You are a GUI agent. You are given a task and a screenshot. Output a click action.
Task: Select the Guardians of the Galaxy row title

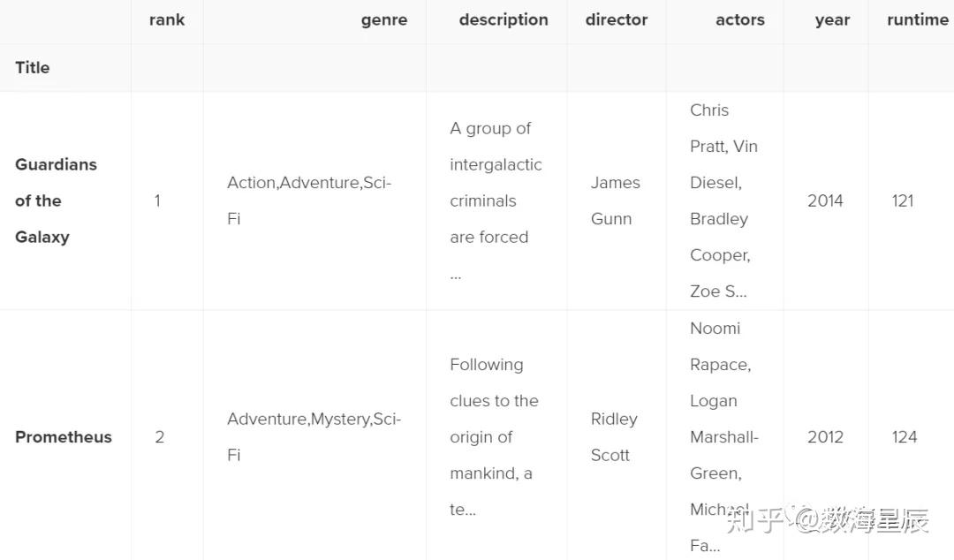tap(56, 201)
